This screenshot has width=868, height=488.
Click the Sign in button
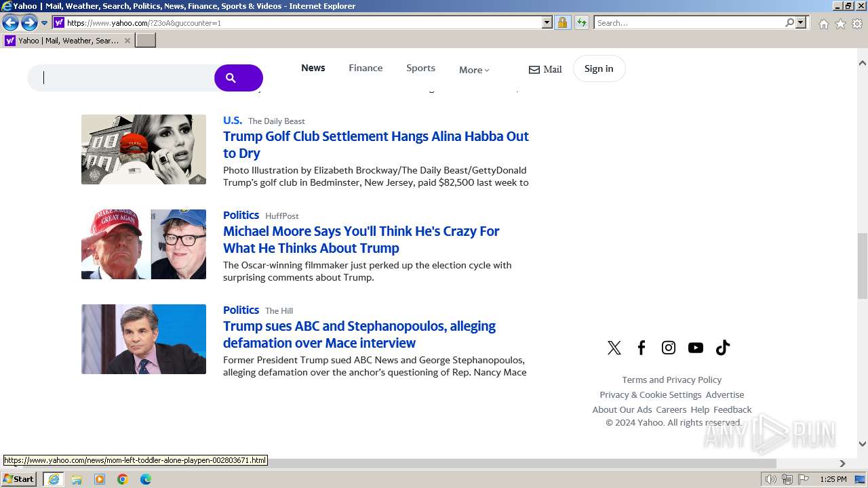click(599, 68)
